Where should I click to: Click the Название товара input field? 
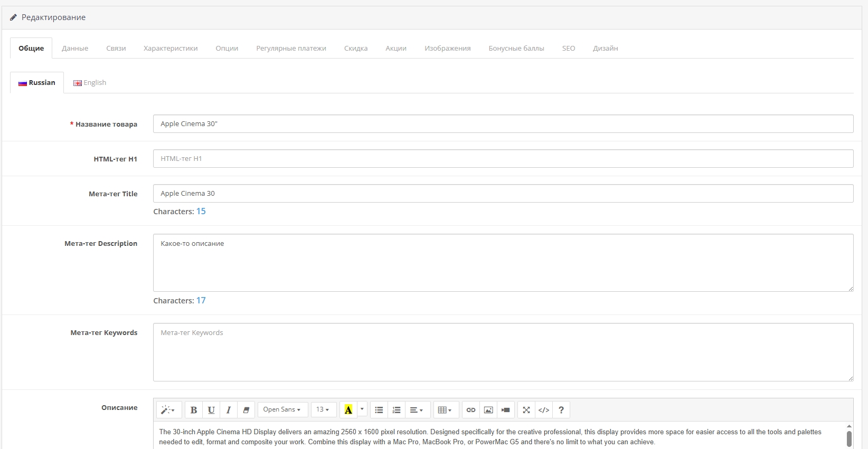[x=503, y=124]
